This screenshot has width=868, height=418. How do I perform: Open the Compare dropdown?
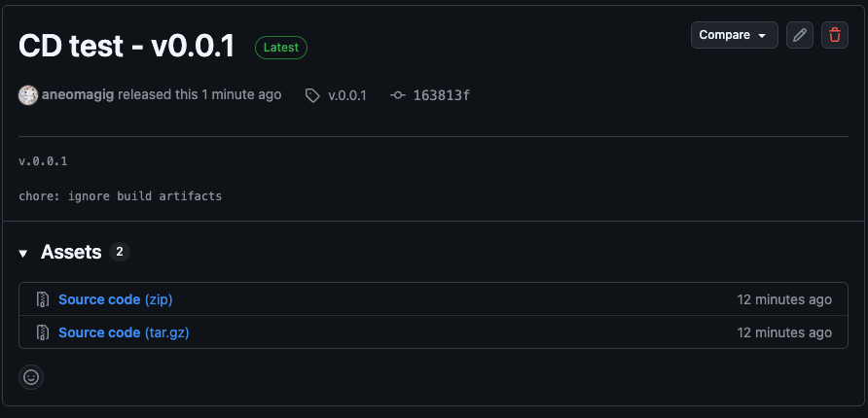coord(734,35)
